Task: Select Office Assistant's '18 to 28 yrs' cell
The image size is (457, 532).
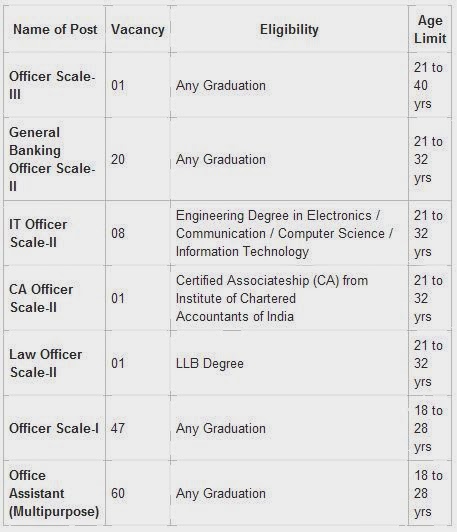Action: [x=428, y=493]
